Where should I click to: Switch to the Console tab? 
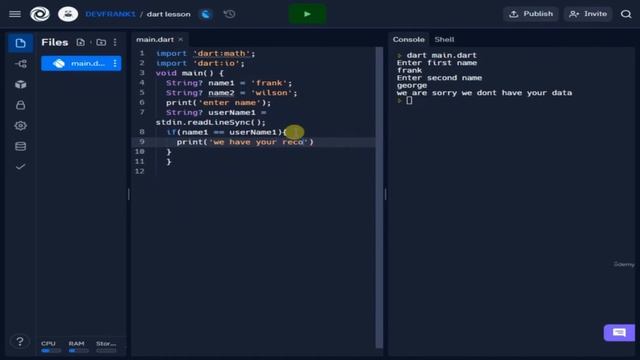point(409,40)
